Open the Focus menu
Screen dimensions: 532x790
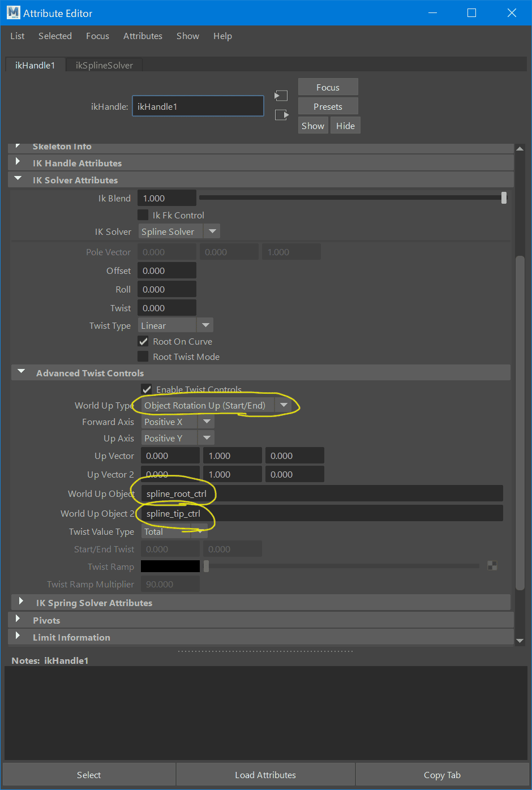click(97, 36)
